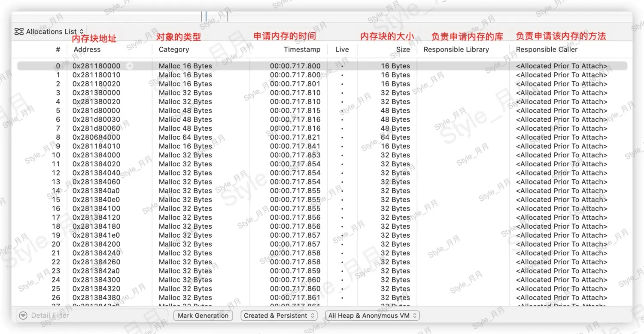Open the Created & Persistent dropdown

tap(279, 316)
